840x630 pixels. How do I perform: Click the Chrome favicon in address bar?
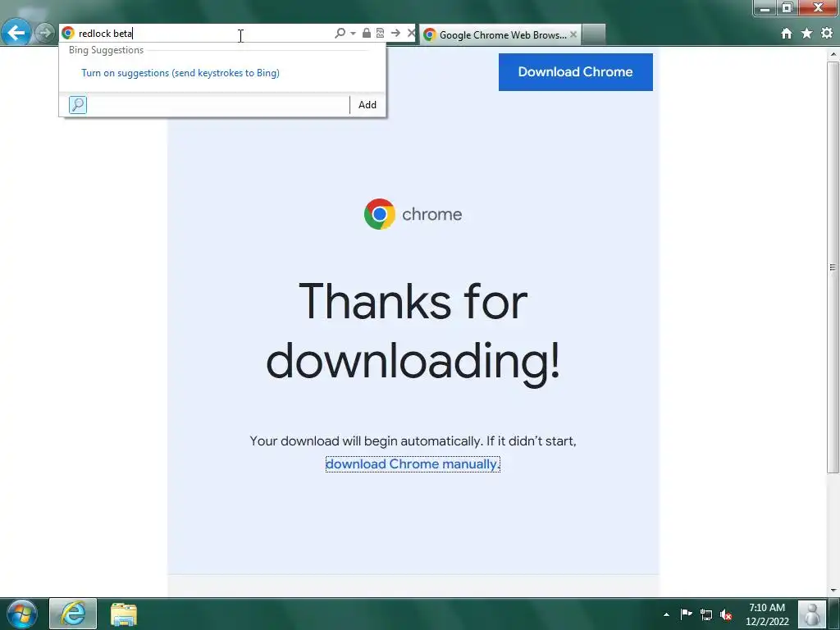pyautogui.click(x=68, y=33)
